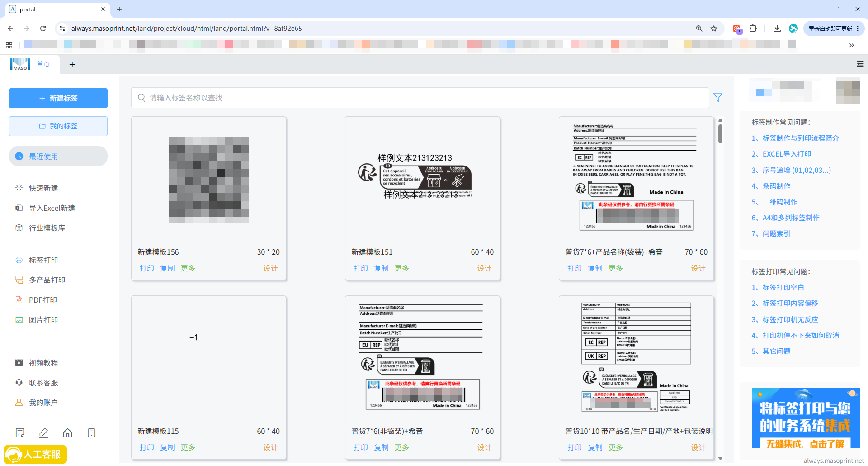Go back with browser back arrow
The image size is (868, 466).
point(10,28)
